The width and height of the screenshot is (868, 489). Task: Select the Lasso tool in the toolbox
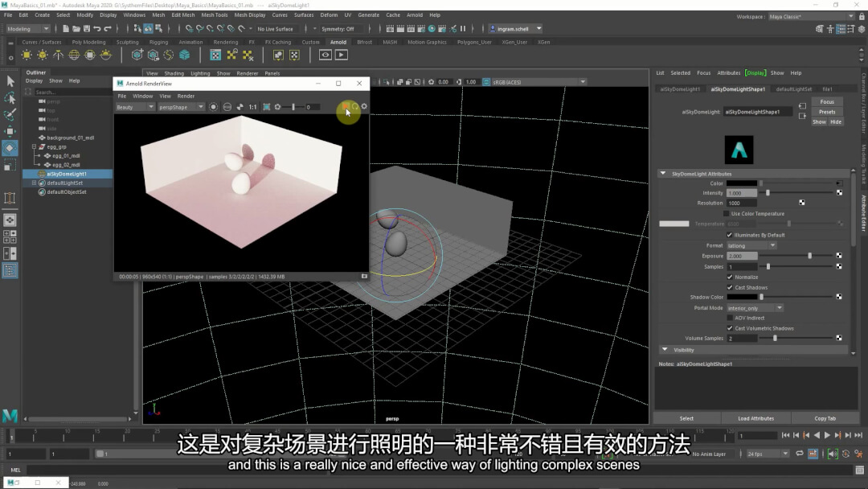10,98
